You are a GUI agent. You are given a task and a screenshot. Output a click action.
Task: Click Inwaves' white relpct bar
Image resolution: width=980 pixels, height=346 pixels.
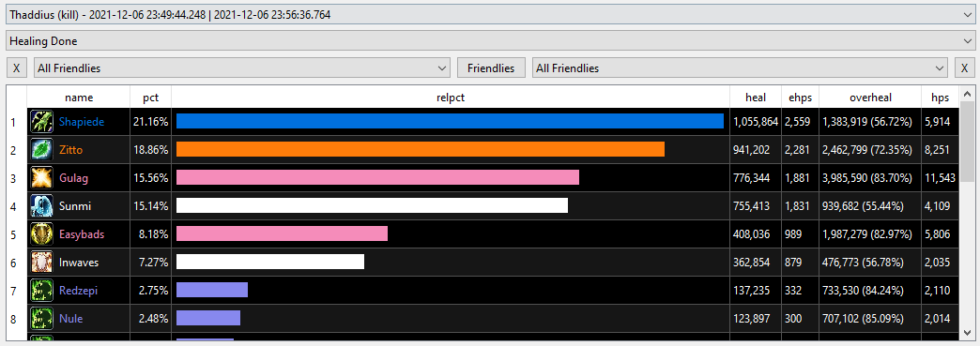coord(270,262)
